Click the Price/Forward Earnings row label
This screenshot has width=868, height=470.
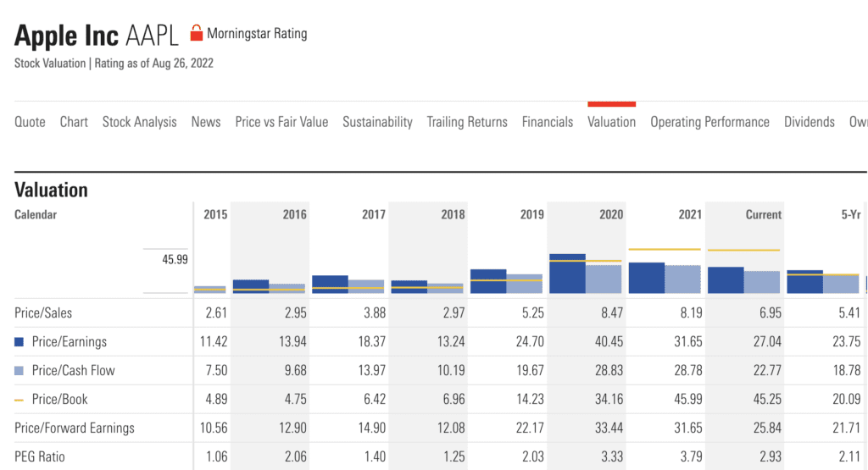point(75,428)
